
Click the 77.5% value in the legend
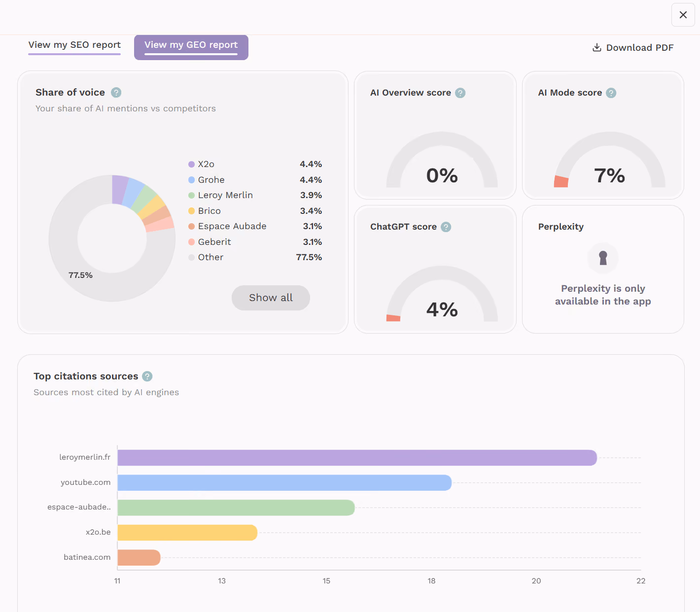309,257
